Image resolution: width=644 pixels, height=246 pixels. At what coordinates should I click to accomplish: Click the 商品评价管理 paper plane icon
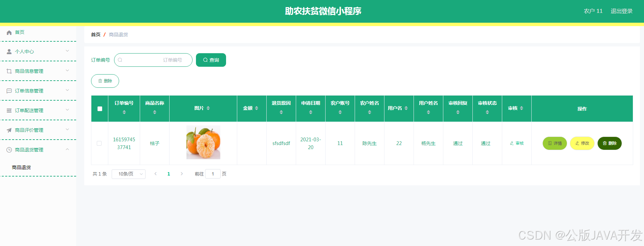9,130
